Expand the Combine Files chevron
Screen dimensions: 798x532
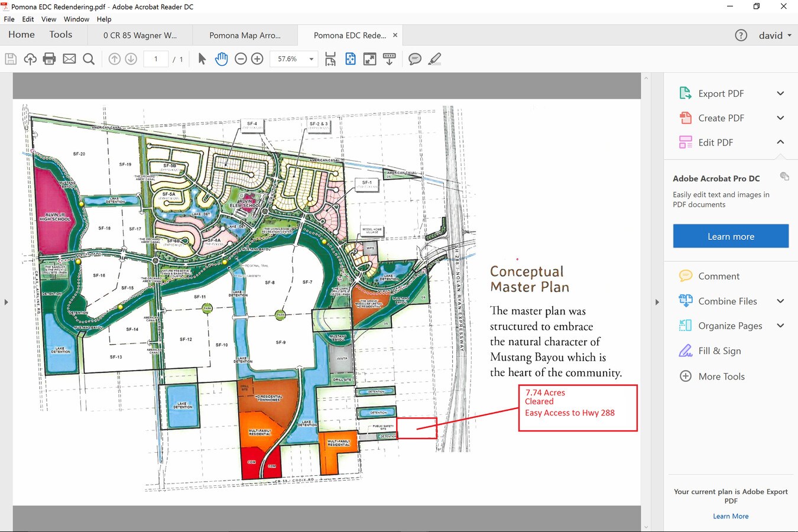(780, 301)
